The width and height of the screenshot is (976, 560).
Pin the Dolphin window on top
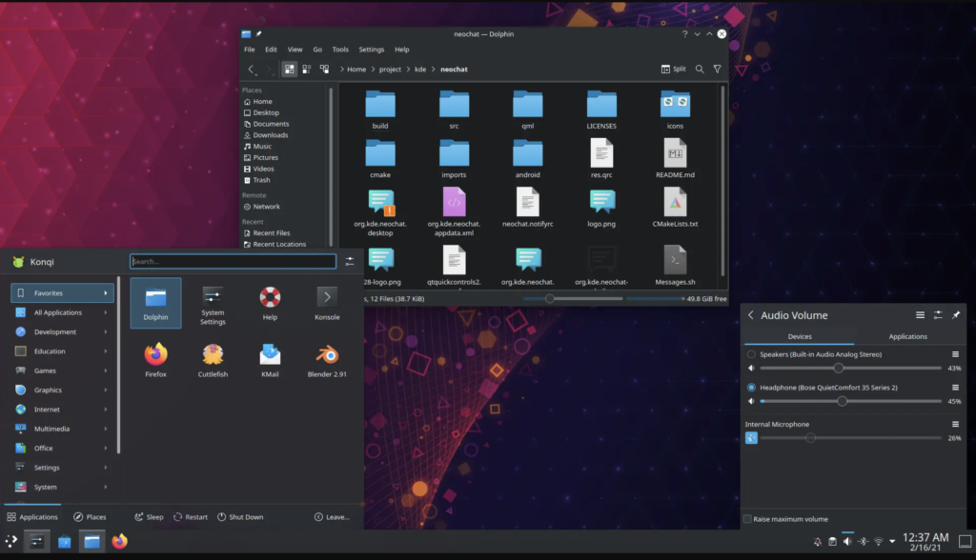pos(259,33)
